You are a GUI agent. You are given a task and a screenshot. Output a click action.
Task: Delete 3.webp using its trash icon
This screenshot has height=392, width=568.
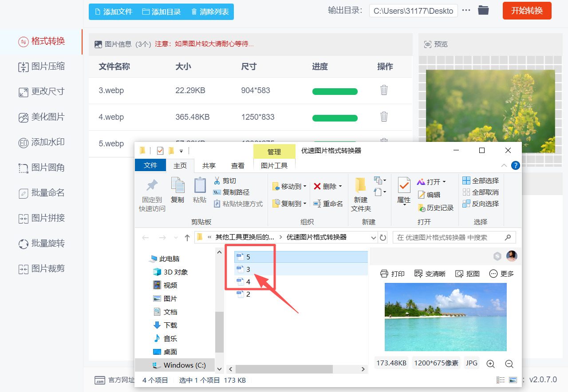click(x=384, y=90)
